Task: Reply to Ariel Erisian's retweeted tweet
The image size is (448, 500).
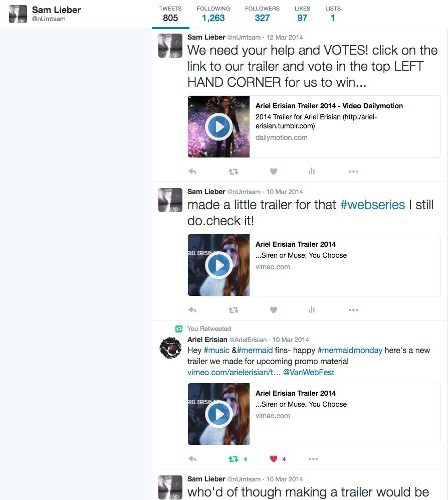Action: point(192,459)
